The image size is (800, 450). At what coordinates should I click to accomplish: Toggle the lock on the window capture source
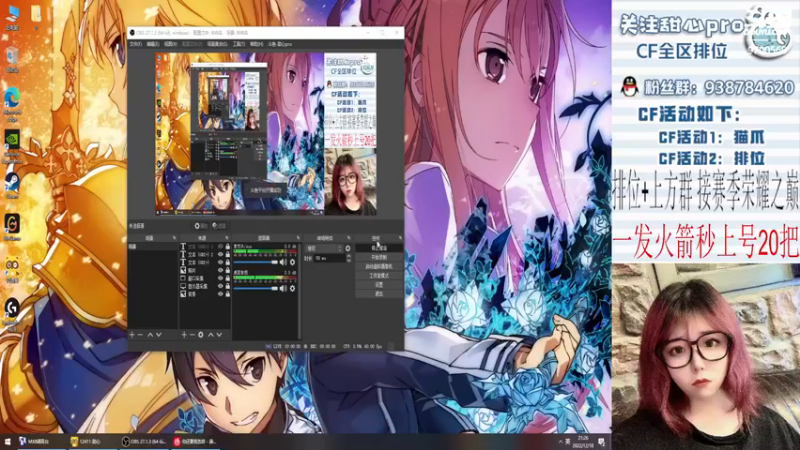(x=228, y=278)
